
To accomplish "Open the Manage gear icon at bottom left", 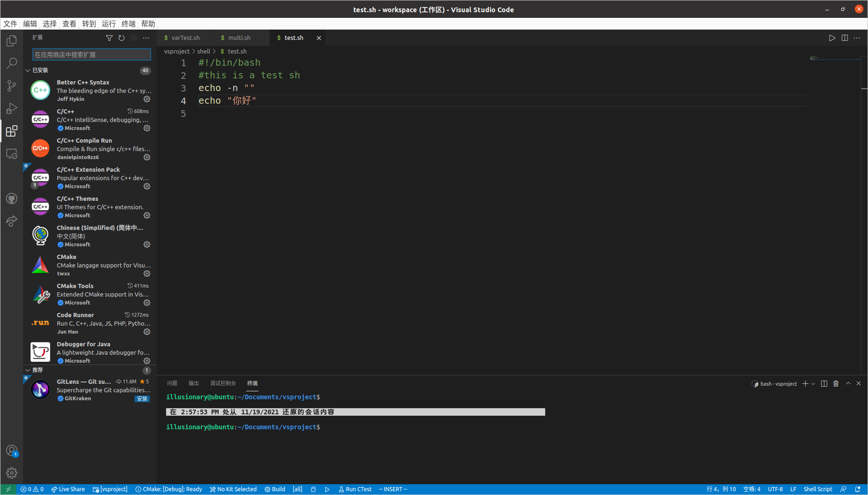I will 11,473.
